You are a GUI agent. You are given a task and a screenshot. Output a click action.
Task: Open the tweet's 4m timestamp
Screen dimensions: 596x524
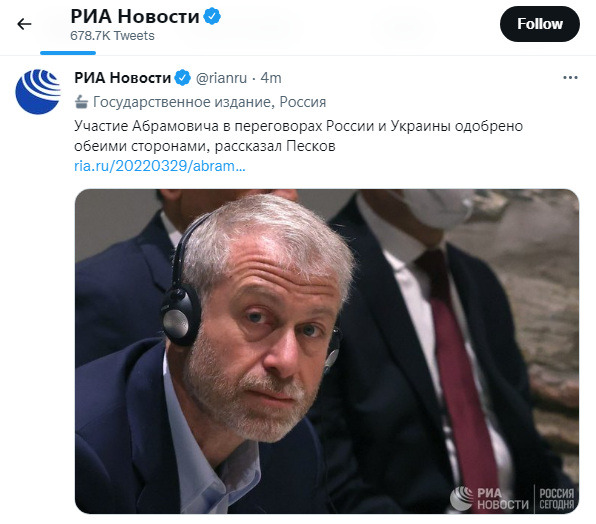[271, 78]
